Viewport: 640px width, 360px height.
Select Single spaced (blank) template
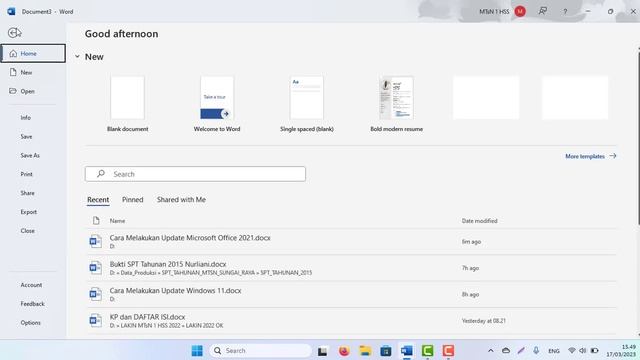pos(307,104)
